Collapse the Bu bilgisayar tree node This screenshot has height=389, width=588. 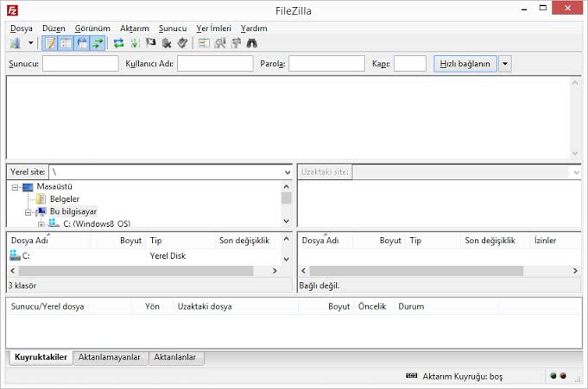tap(28, 212)
